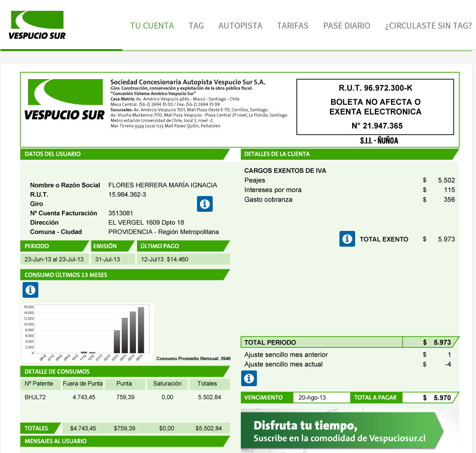Viewport: 476px width, 453px height.
Task: Click the period 23-Jun-13 al 23-Jul-13
Action: pos(54,259)
